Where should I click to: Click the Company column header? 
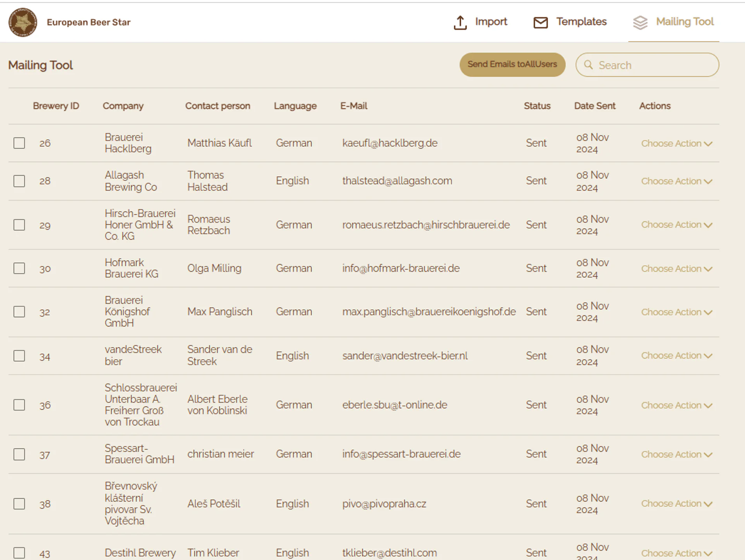123,106
